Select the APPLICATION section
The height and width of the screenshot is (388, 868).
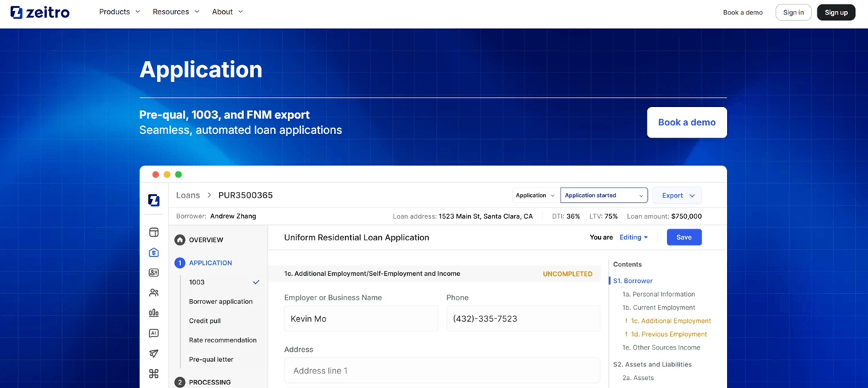(x=210, y=263)
